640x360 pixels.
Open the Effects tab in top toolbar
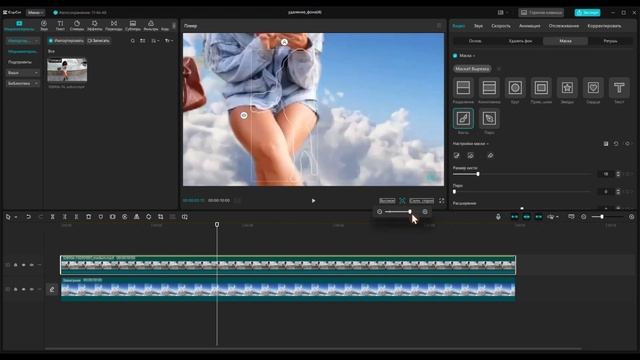(x=95, y=26)
